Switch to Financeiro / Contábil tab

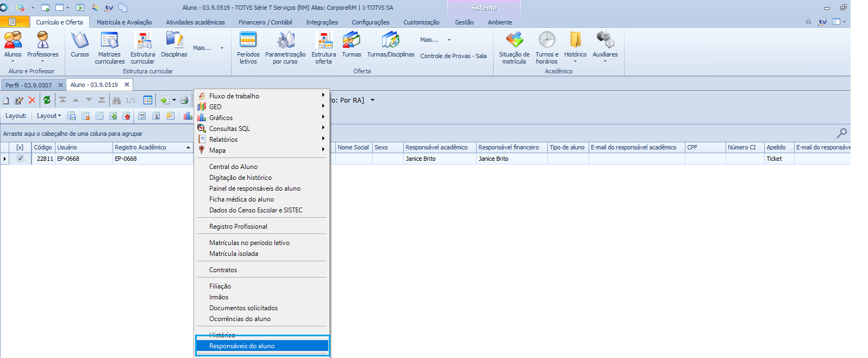265,22
